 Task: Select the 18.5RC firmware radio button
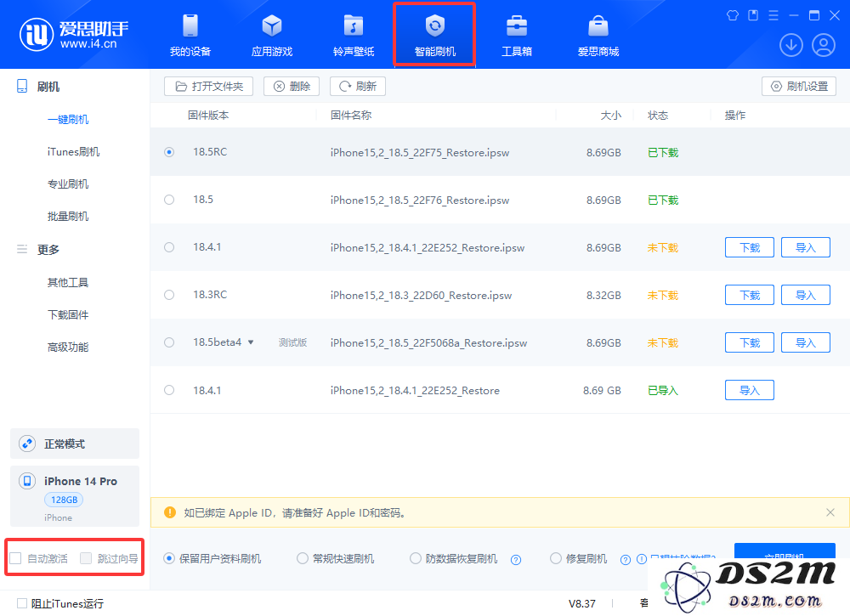[169, 152]
